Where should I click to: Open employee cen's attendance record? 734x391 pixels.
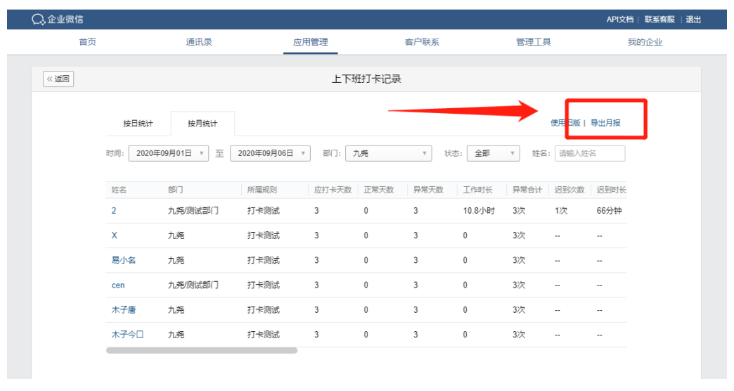(118, 285)
